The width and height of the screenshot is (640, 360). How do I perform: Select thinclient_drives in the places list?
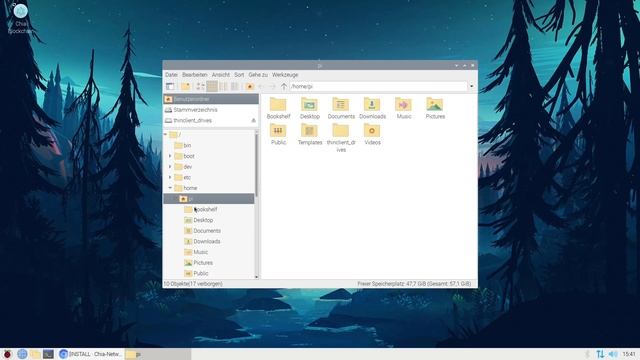[x=211, y=120]
